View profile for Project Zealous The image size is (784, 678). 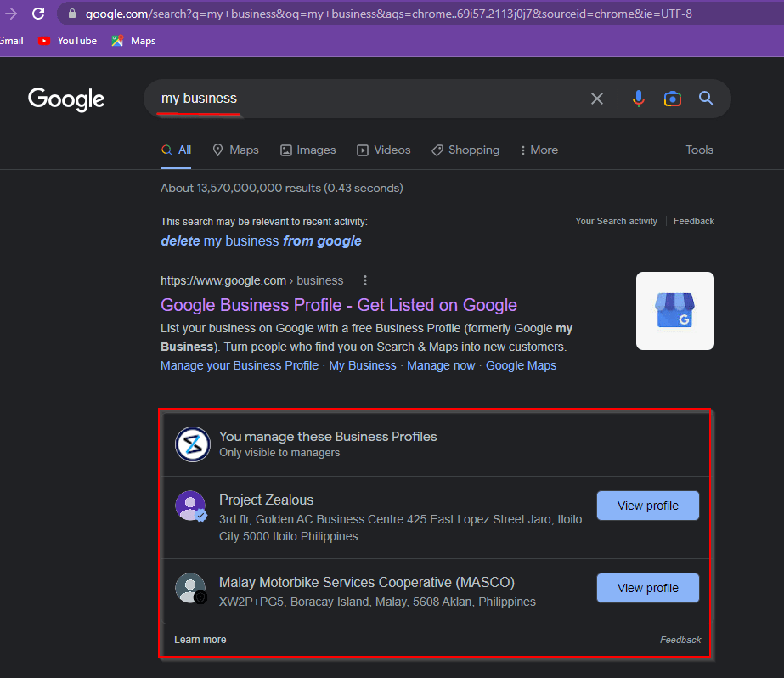647,506
